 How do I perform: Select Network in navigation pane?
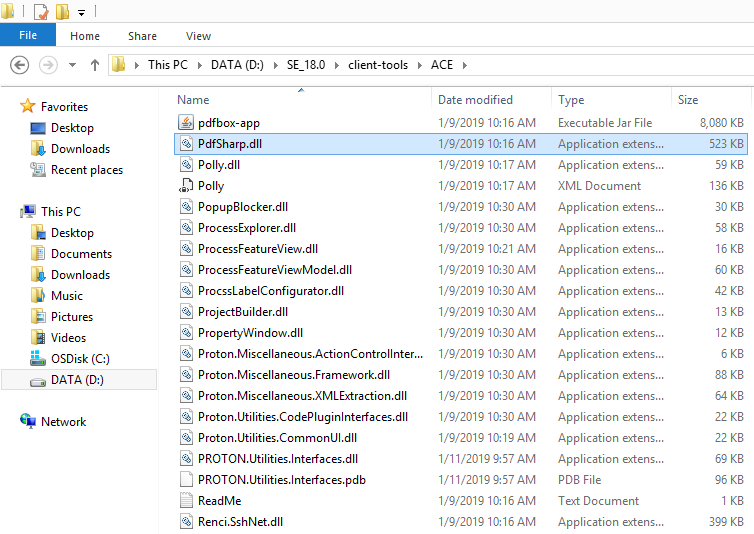(x=63, y=422)
